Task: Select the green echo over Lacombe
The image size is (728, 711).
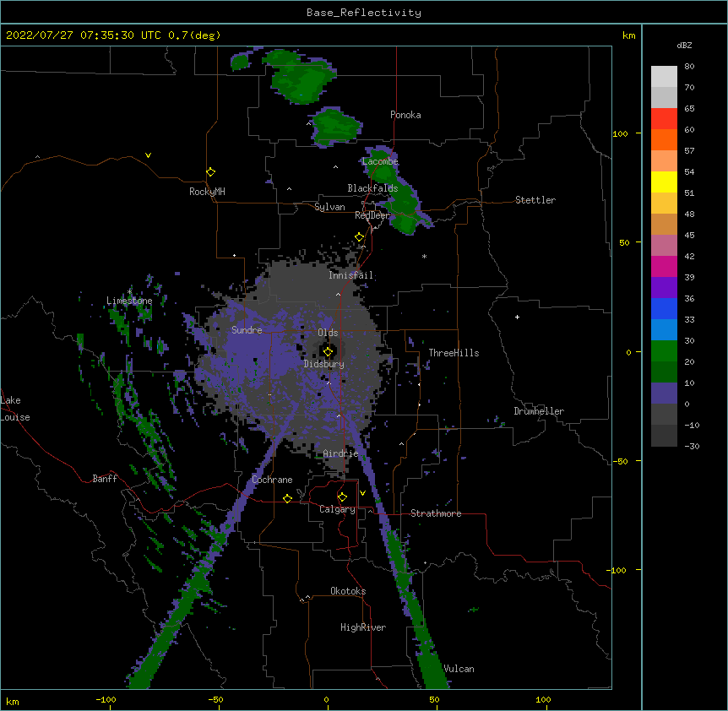Action: [x=382, y=165]
